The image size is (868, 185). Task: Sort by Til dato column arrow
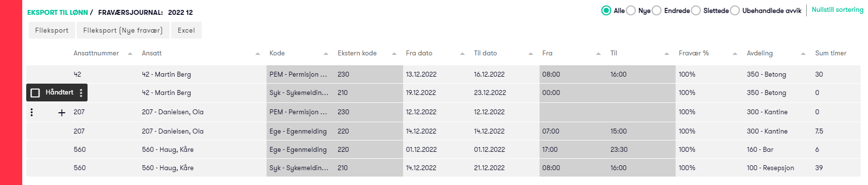point(531,53)
